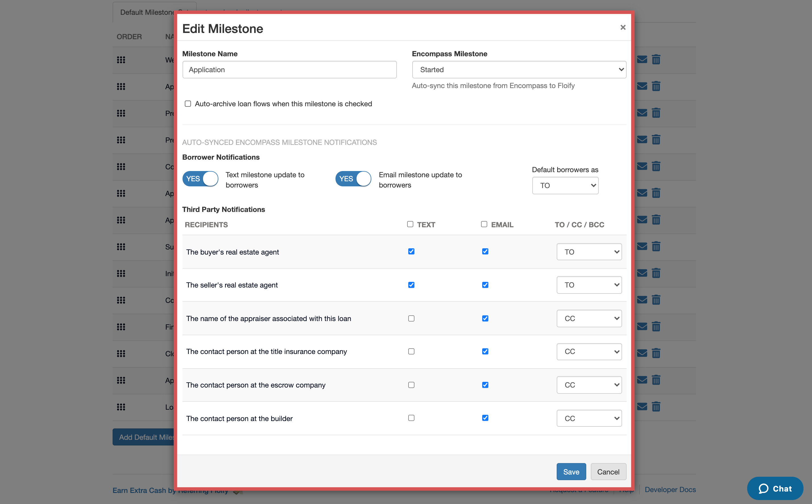Click the Save button
The image size is (812, 504).
pos(571,471)
